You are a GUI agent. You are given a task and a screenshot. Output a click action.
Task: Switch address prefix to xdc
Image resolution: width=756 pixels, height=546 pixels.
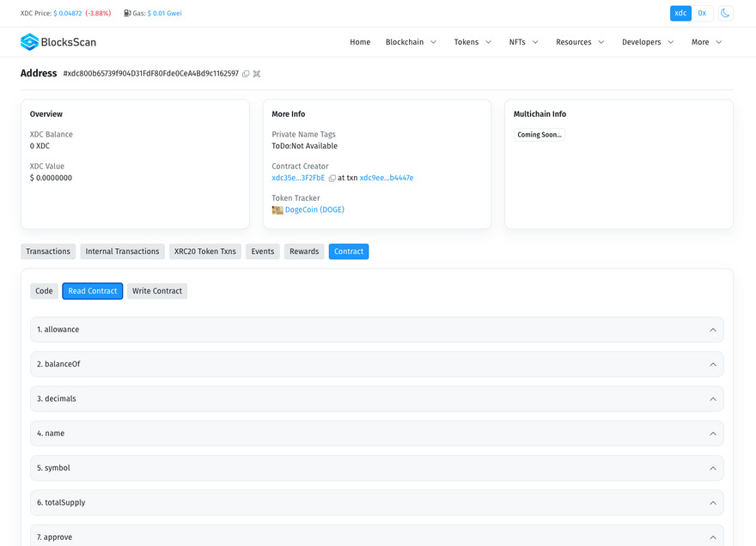pyautogui.click(x=680, y=14)
